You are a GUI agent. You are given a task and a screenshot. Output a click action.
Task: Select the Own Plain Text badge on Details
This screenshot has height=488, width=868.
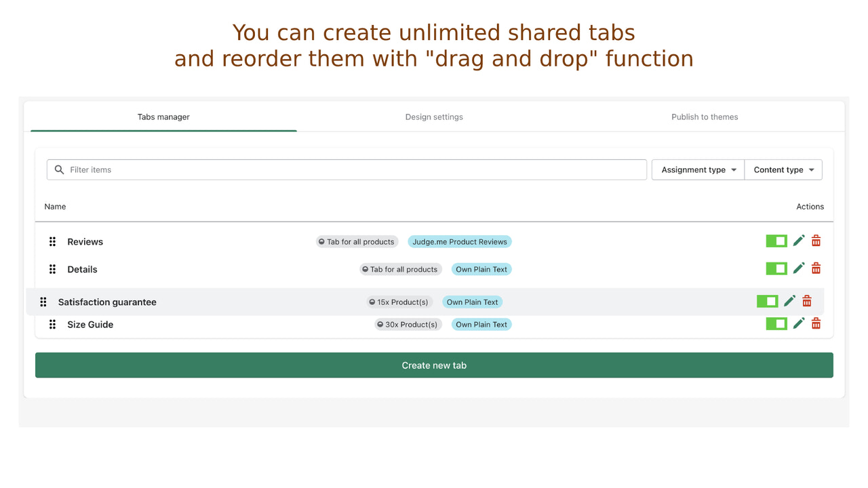tap(481, 269)
